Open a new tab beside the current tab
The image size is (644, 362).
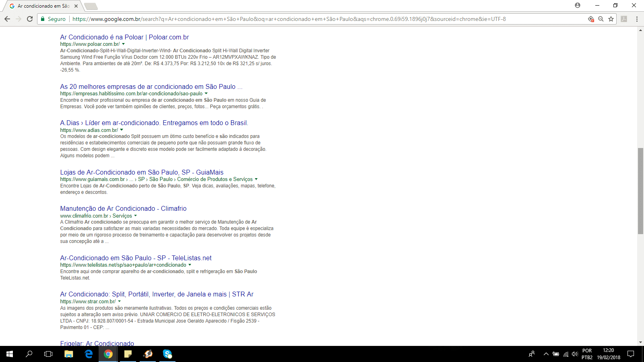(x=91, y=6)
